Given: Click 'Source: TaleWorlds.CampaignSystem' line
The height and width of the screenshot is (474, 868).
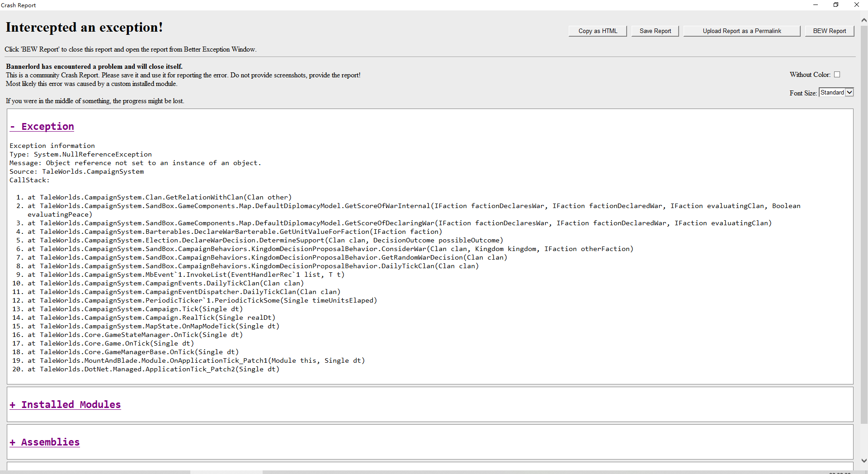Looking at the screenshot, I should [77, 171].
